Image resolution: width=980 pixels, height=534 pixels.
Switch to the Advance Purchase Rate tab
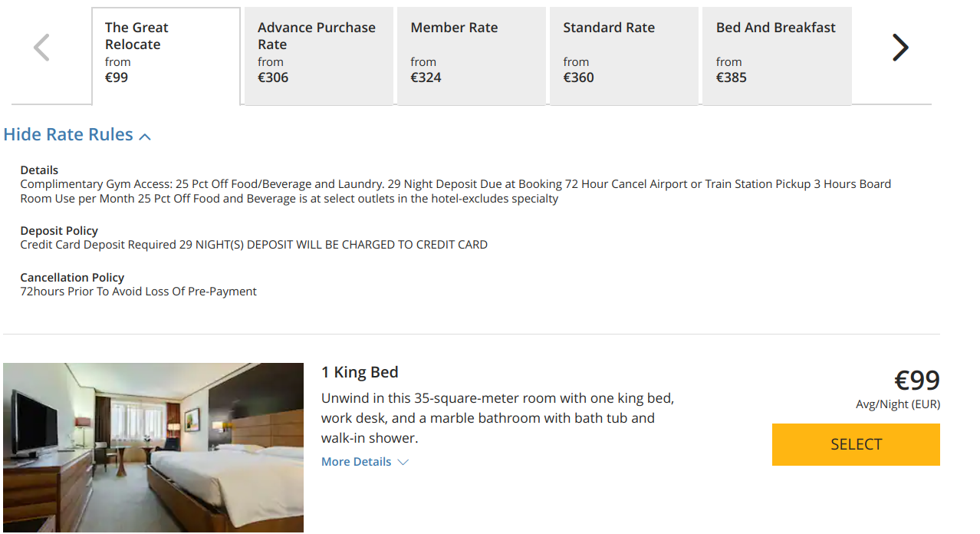pos(317,55)
